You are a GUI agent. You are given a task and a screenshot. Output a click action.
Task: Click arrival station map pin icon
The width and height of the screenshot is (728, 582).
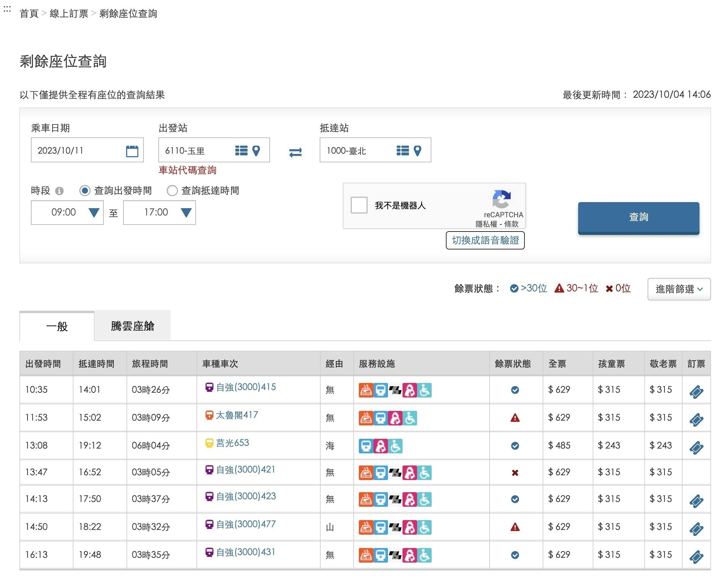pyautogui.click(x=417, y=151)
